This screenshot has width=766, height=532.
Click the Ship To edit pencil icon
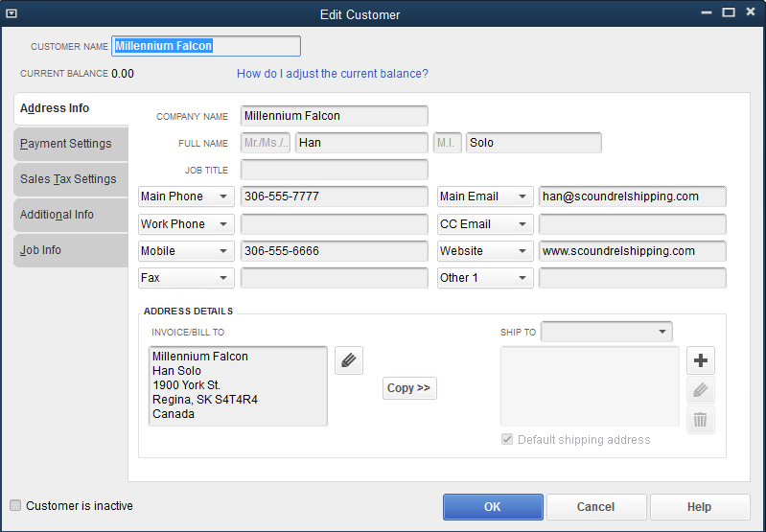(x=701, y=390)
